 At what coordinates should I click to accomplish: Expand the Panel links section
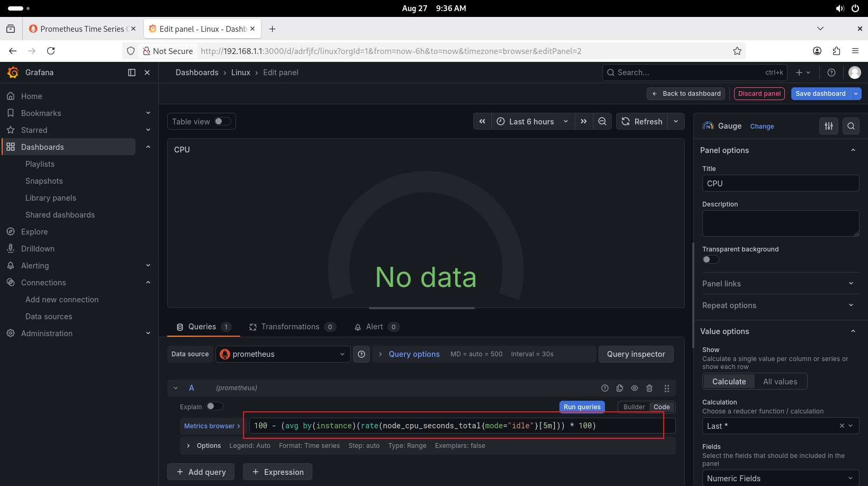click(x=777, y=284)
